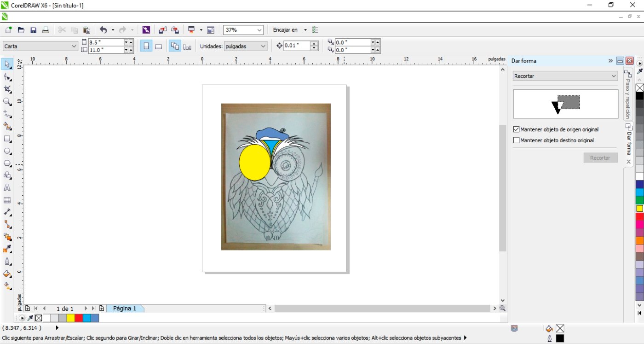Select the Table tool
Image resolution: width=644 pixels, height=344 pixels.
[7, 200]
